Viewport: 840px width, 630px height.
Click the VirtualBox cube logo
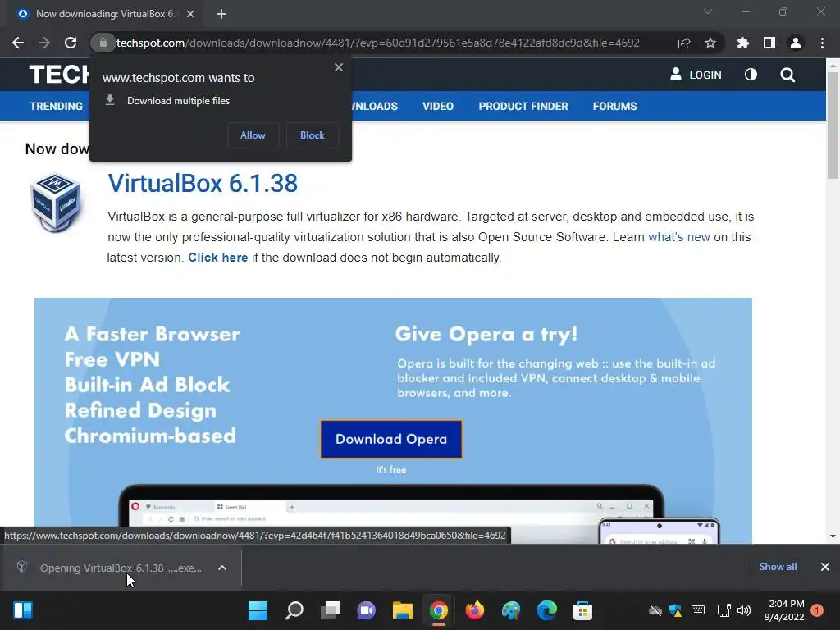point(56,202)
